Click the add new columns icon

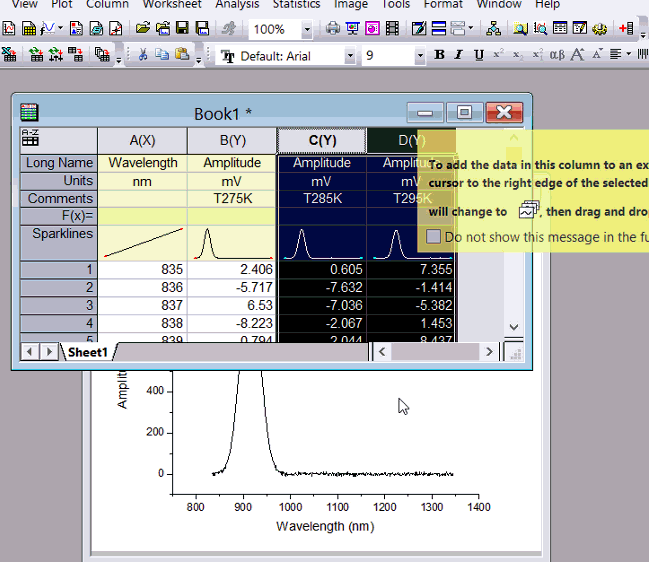(626, 29)
